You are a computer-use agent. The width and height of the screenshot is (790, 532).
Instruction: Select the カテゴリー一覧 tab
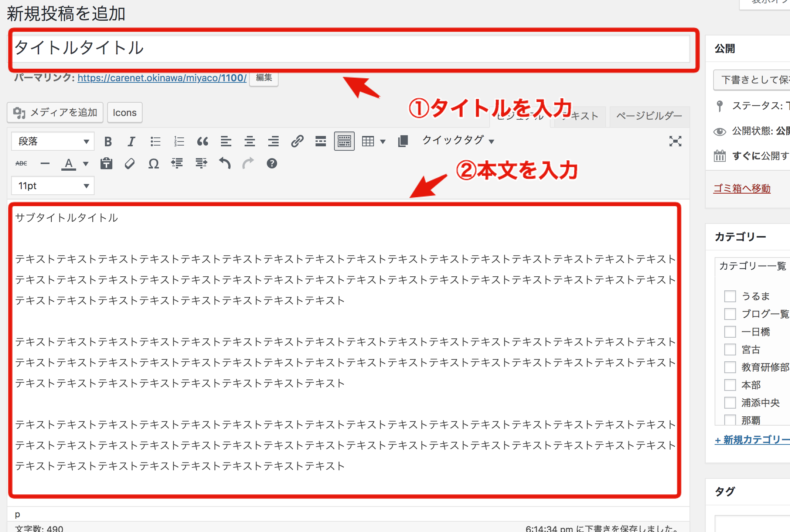pos(752,266)
